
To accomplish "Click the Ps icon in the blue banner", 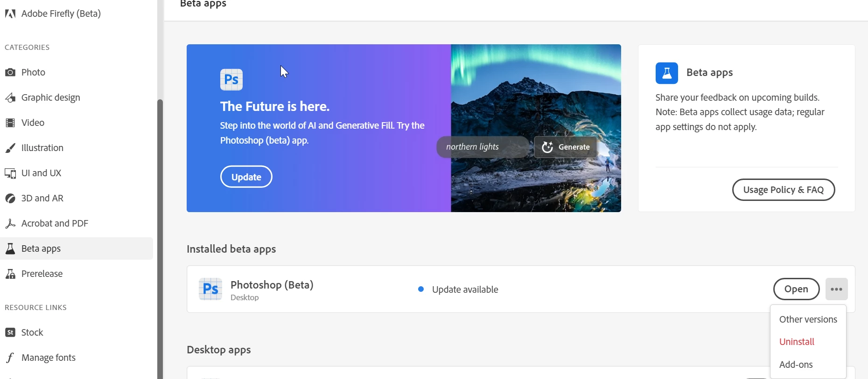I will click(231, 80).
